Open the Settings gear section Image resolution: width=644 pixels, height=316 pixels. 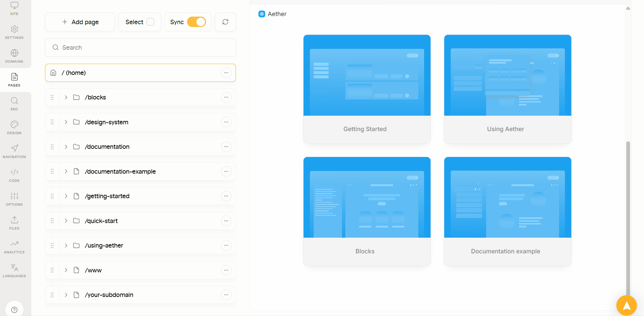point(14,32)
